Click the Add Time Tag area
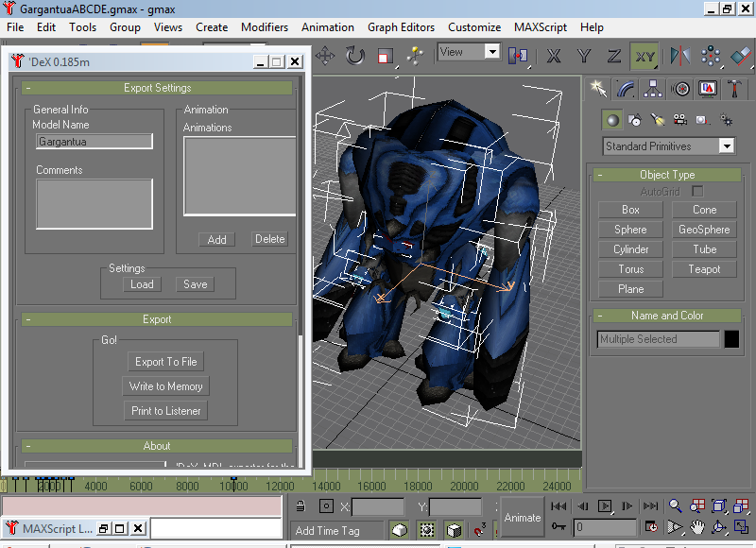 coord(336,531)
